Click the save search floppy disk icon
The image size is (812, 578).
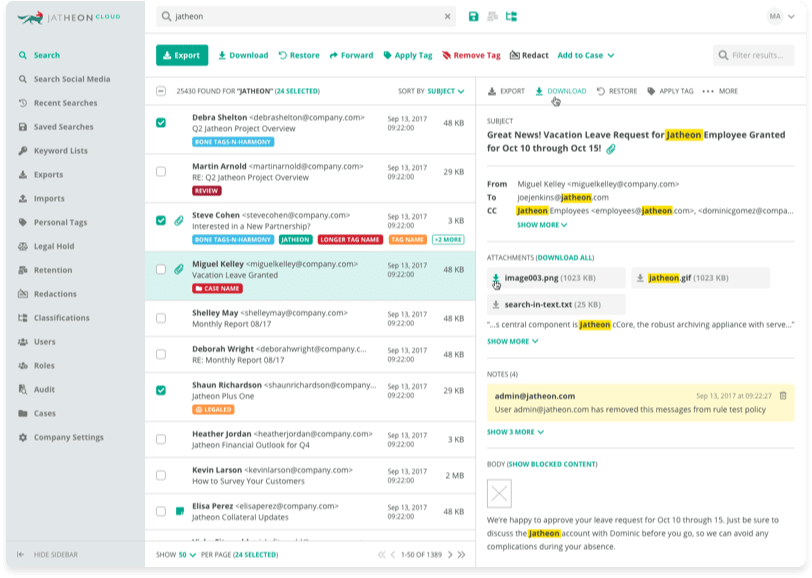pos(473,17)
